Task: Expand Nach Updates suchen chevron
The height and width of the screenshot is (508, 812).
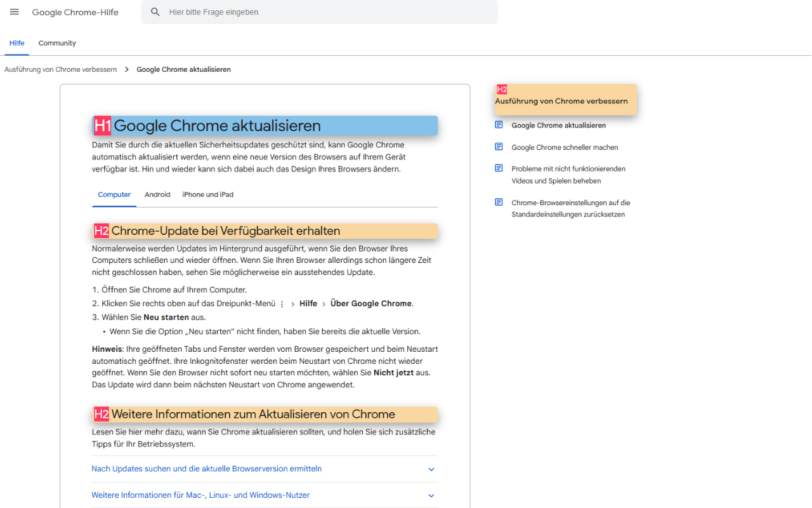Action: coord(431,469)
